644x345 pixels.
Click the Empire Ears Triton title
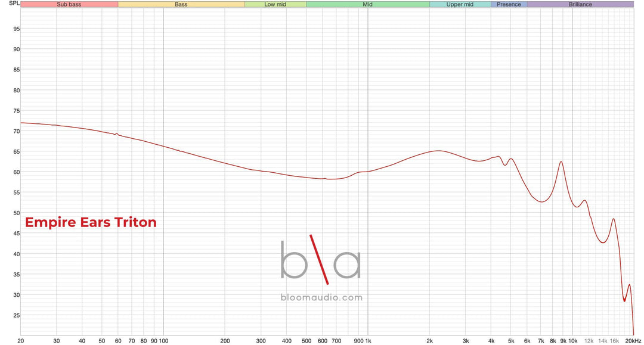point(91,222)
